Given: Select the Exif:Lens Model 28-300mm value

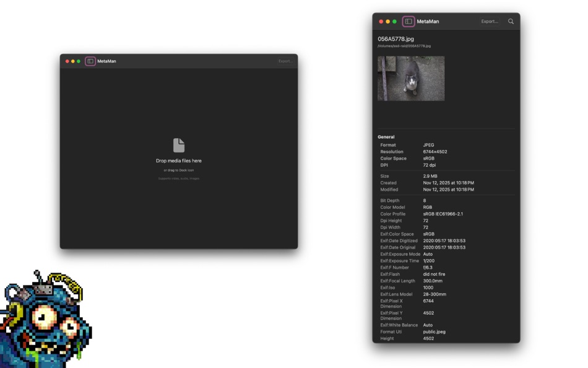Looking at the screenshot, I should click(x=435, y=294).
